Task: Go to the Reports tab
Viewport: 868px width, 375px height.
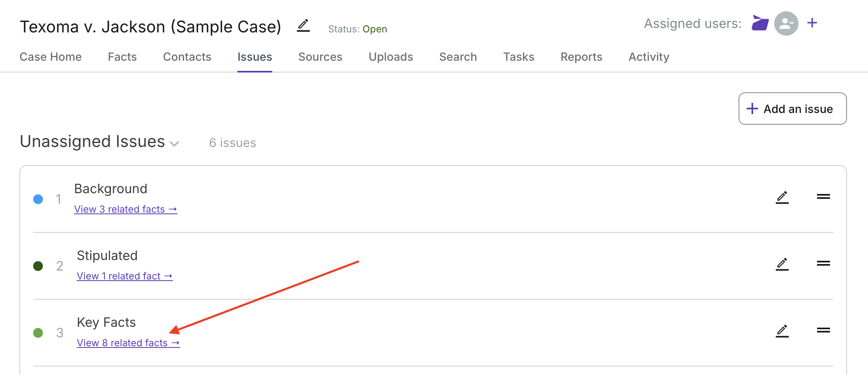Action: [x=581, y=57]
